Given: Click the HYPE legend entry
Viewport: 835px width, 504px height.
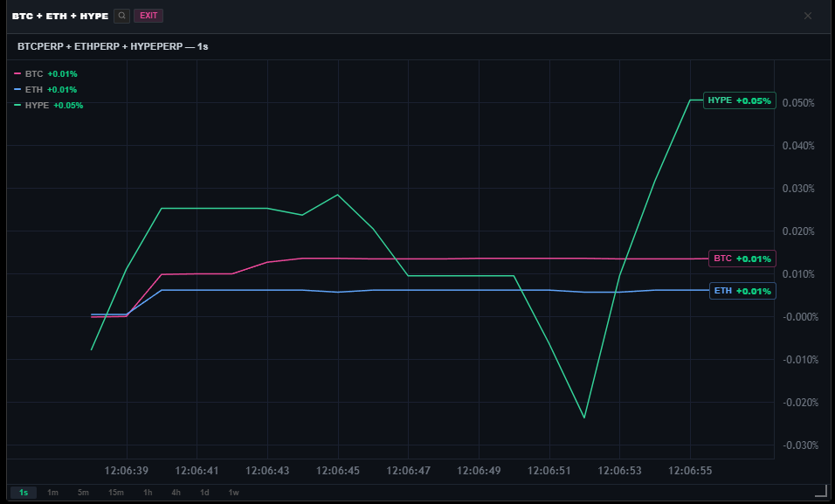Looking at the screenshot, I should coord(48,106).
